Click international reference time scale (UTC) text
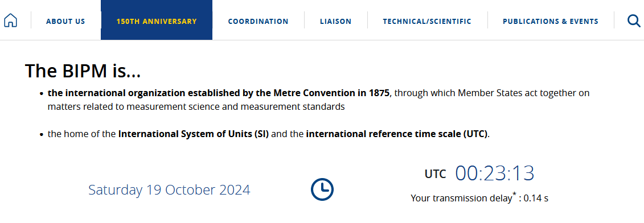644x223 pixels. (x=397, y=134)
